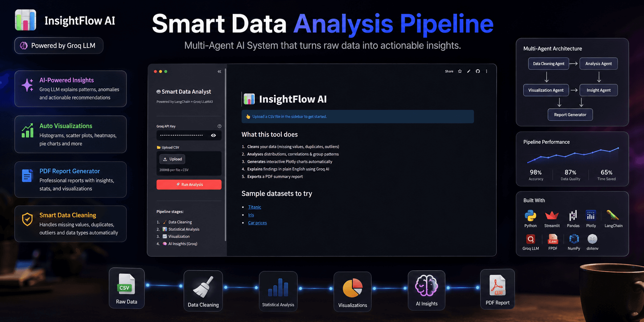Click the Data Cleaning Agent box

[x=549, y=64]
